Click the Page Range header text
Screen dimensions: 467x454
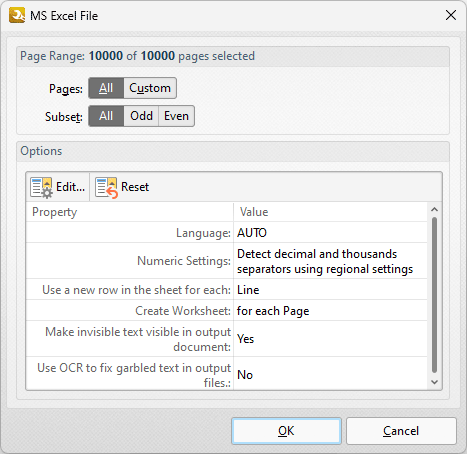coord(137,56)
